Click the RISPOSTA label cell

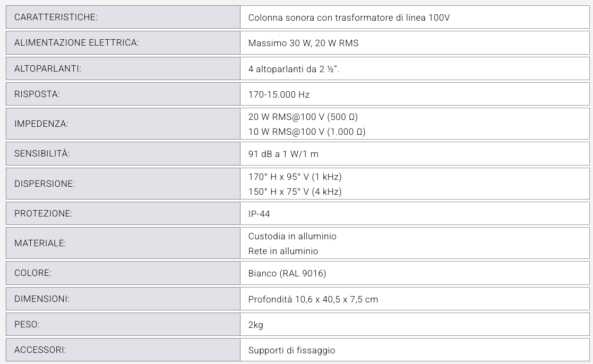tap(37, 94)
